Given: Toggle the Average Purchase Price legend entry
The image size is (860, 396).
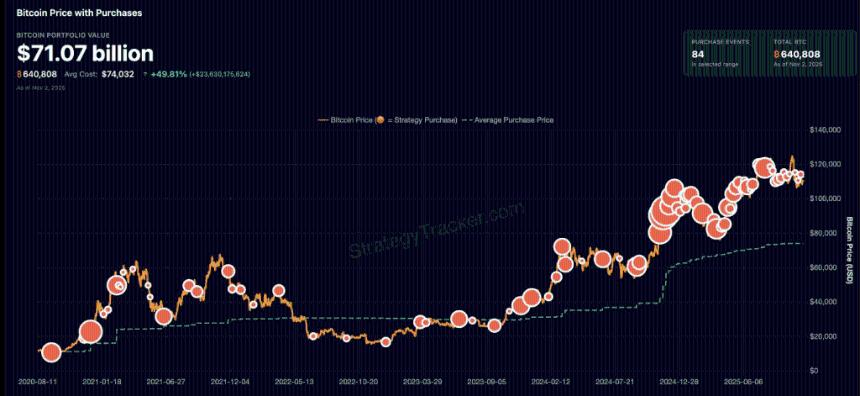Looking at the screenshot, I should tap(507, 120).
